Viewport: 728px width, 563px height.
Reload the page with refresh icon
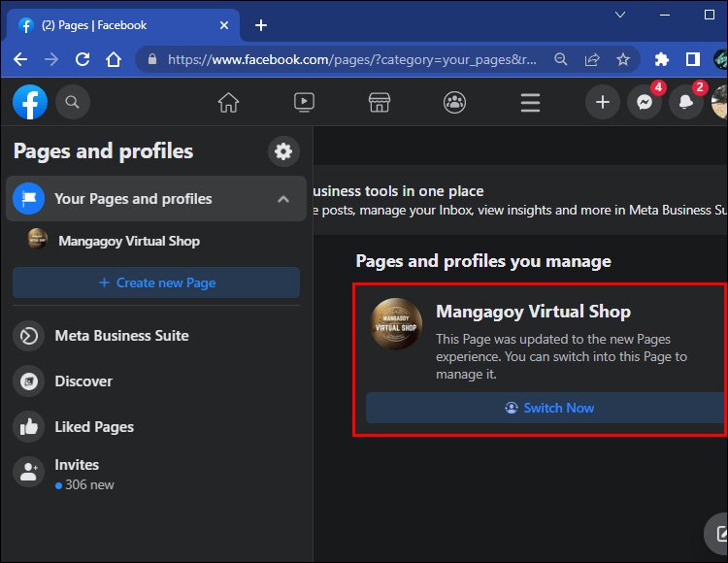click(83, 59)
